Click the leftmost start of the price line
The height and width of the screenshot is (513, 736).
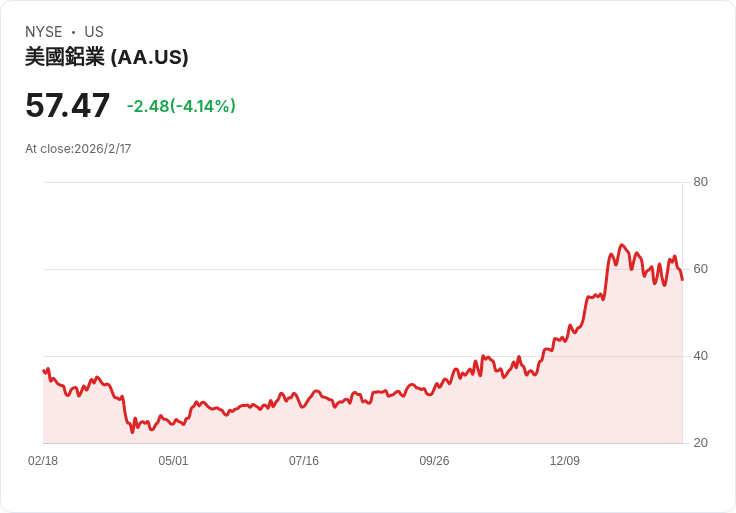[44, 371]
